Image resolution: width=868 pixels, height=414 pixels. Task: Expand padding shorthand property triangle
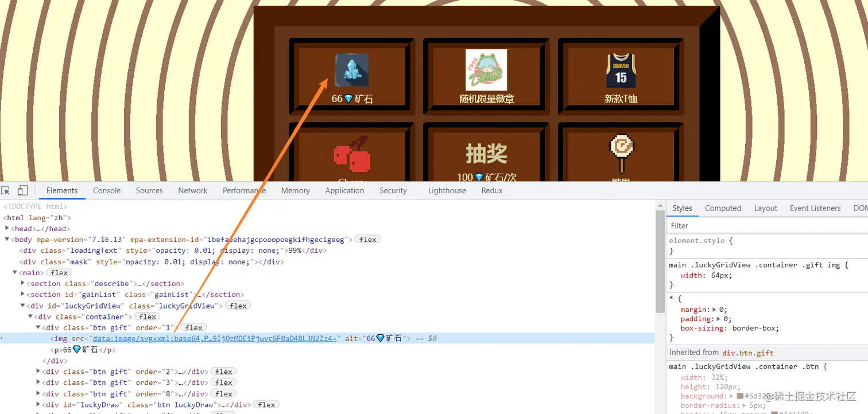point(718,319)
